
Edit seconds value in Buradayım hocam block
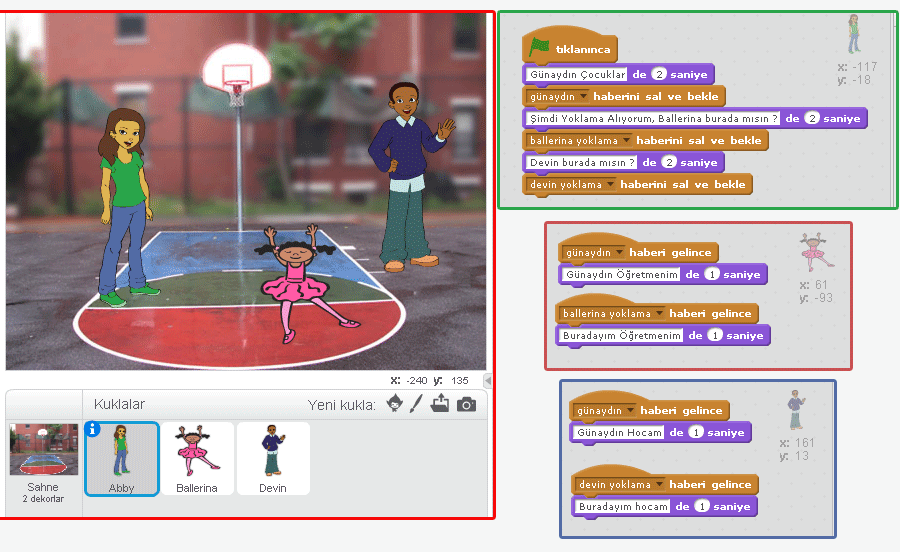pyautogui.click(x=701, y=506)
